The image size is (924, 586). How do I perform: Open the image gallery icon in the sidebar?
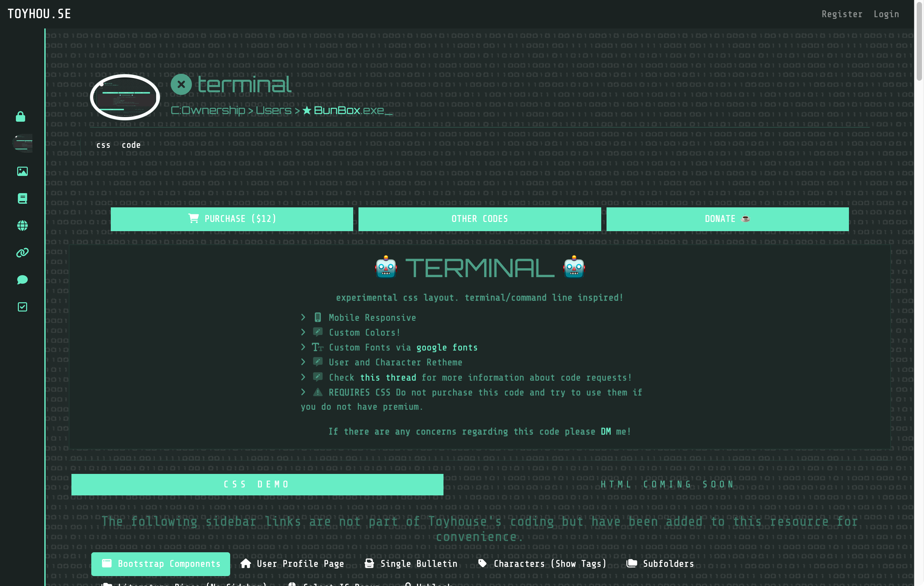click(x=22, y=171)
